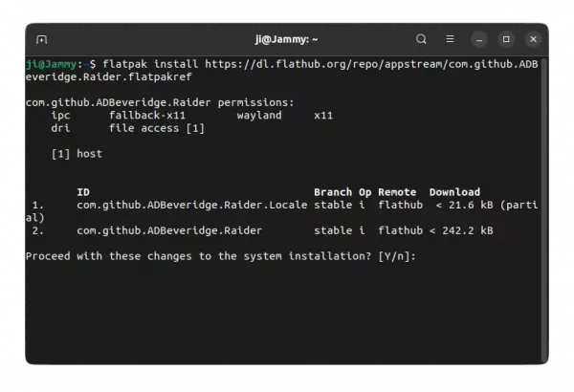Click 'everidge.Raider.flatpakref' wrapped line
This screenshot has height=392, width=574.
click(109, 76)
